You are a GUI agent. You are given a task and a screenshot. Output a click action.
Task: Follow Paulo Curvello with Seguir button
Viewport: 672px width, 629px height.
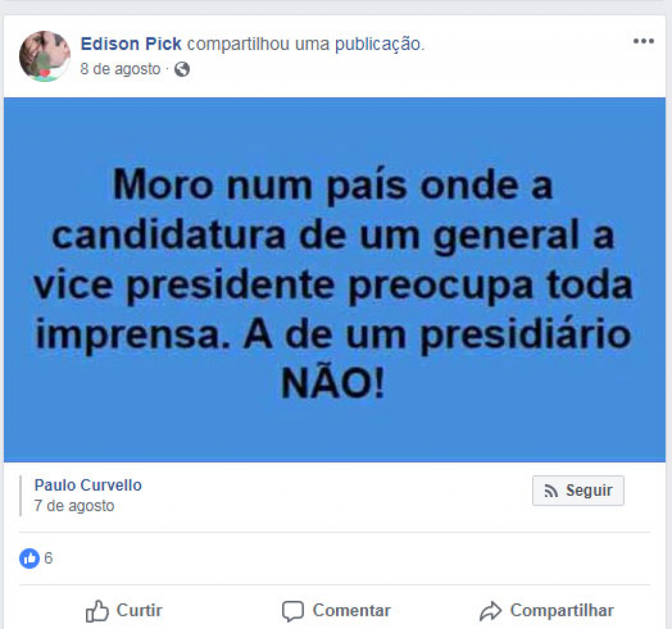[578, 491]
